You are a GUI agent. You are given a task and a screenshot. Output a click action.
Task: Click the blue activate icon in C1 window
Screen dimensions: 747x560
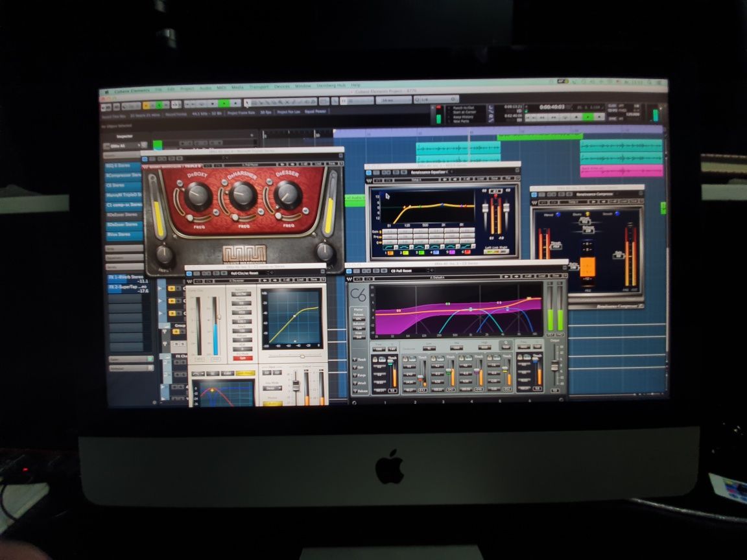tap(189, 274)
